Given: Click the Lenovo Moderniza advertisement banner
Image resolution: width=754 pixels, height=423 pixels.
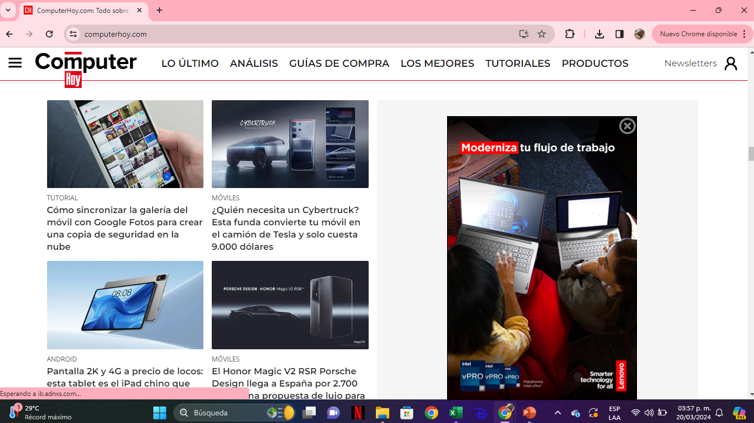Looking at the screenshot, I should 542,258.
